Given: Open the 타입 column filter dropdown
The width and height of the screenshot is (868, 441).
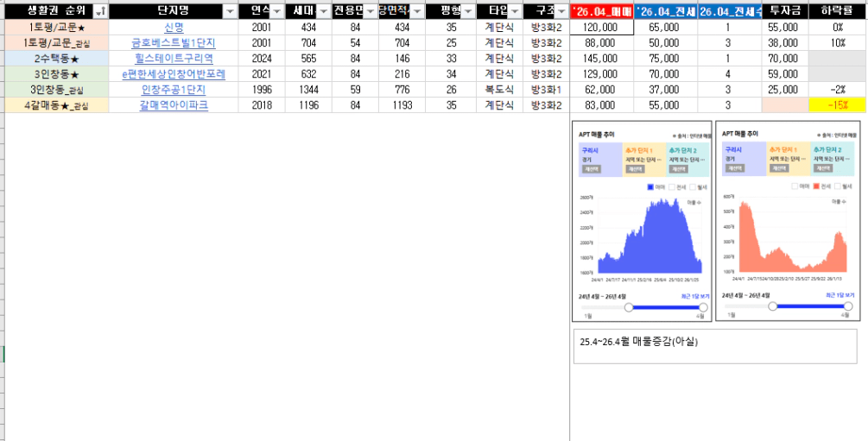Looking at the screenshot, I should pyautogui.click(x=515, y=11).
